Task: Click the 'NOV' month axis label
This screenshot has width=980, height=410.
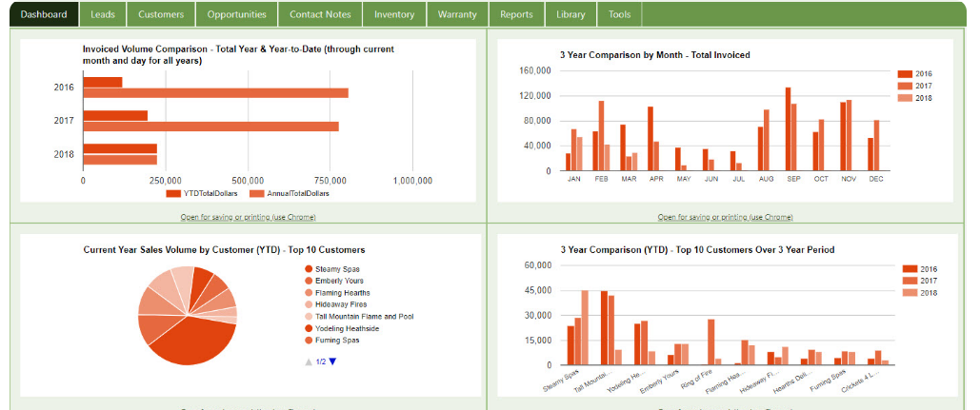Action: click(x=847, y=179)
